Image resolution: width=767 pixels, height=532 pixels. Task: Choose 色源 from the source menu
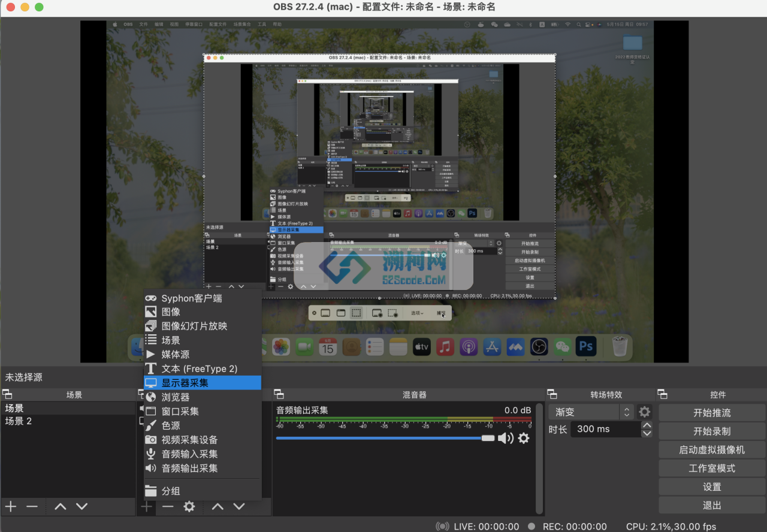click(x=203, y=425)
